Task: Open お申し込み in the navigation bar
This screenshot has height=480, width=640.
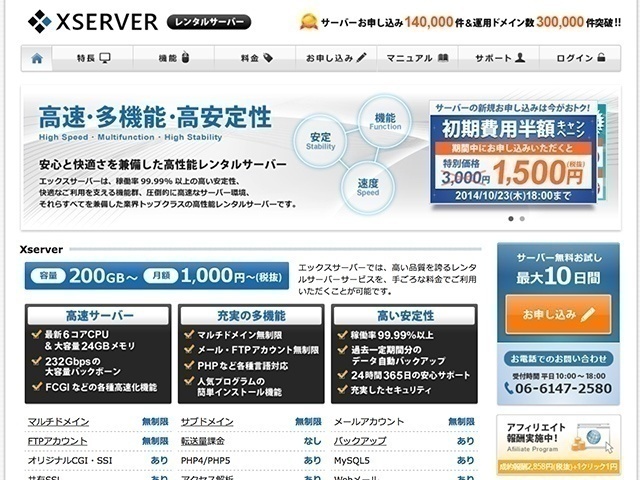Action: (336, 58)
